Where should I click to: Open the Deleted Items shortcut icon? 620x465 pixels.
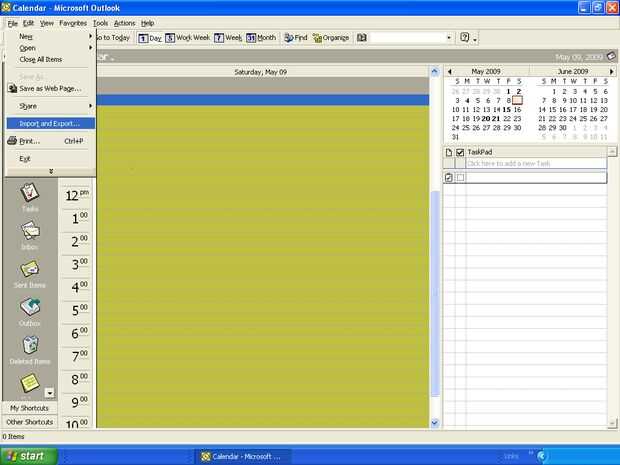(x=30, y=345)
